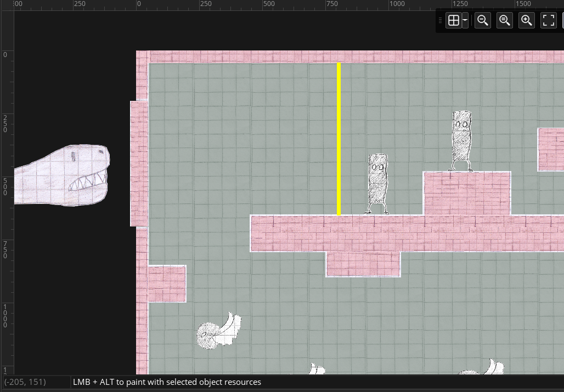Screen dimensions: 564x392
Task: Click the left vertical ruler at 500
Action: 5,186
